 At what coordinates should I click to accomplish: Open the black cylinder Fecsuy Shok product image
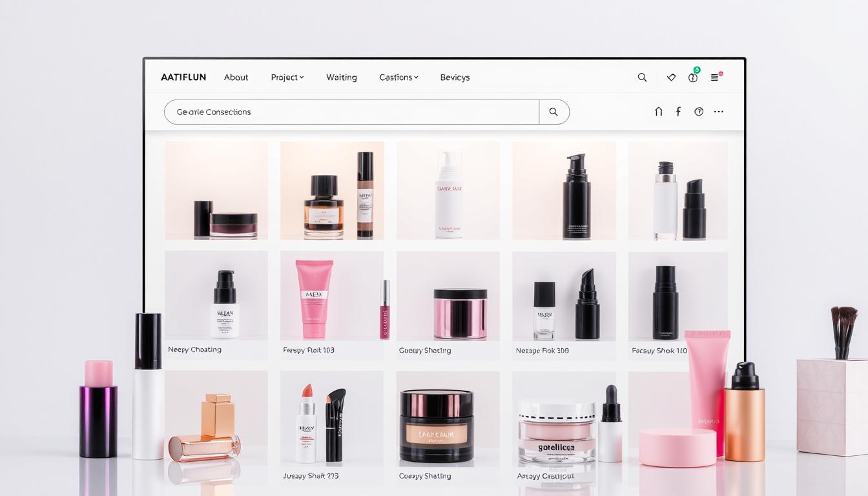[x=678, y=296]
